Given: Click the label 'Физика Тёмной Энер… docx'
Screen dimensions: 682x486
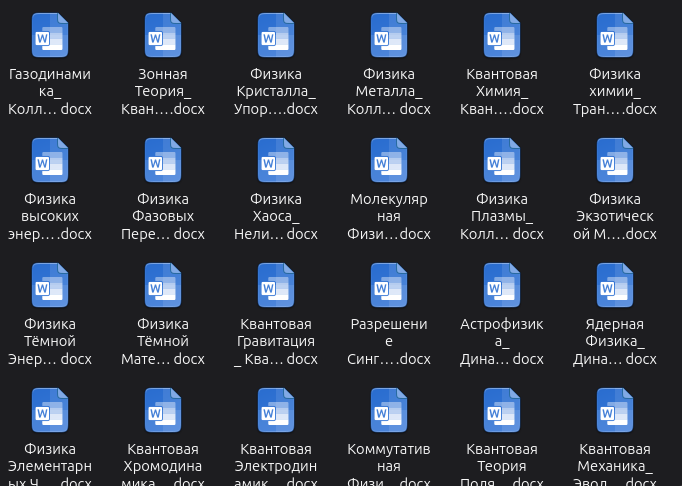Looking at the screenshot, I should (50, 341).
